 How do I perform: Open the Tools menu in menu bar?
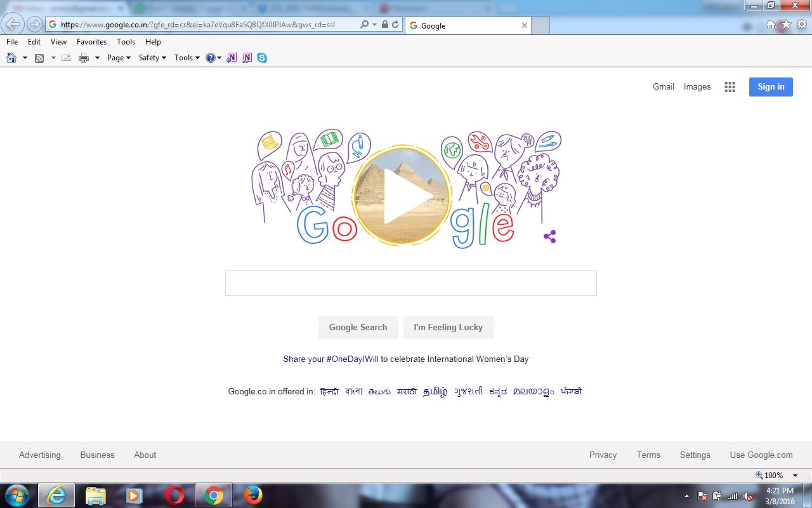126,42
